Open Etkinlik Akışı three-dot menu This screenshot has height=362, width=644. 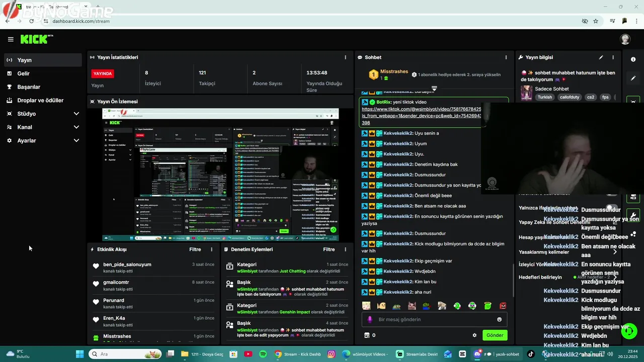(211, 249)
